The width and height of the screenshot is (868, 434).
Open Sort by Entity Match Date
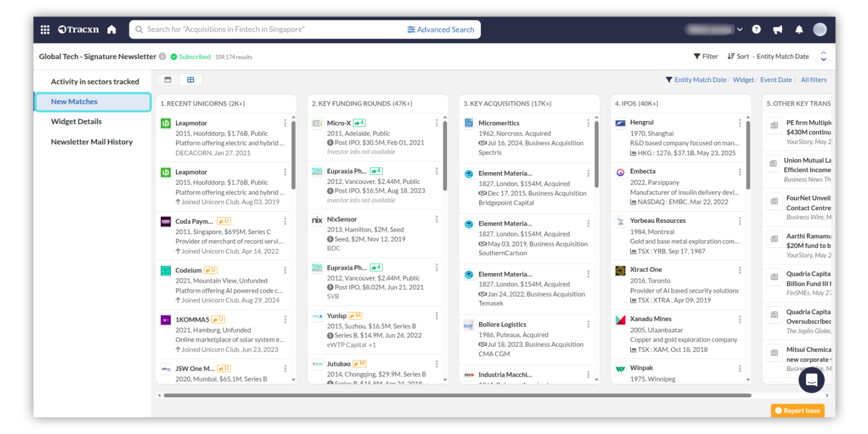tap(768, 57)
